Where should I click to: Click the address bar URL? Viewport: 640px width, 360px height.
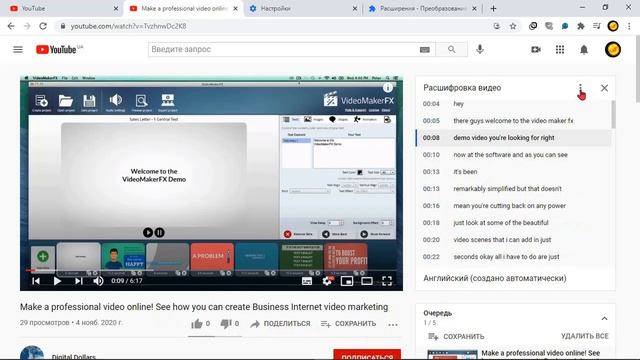tap(128, 26)
